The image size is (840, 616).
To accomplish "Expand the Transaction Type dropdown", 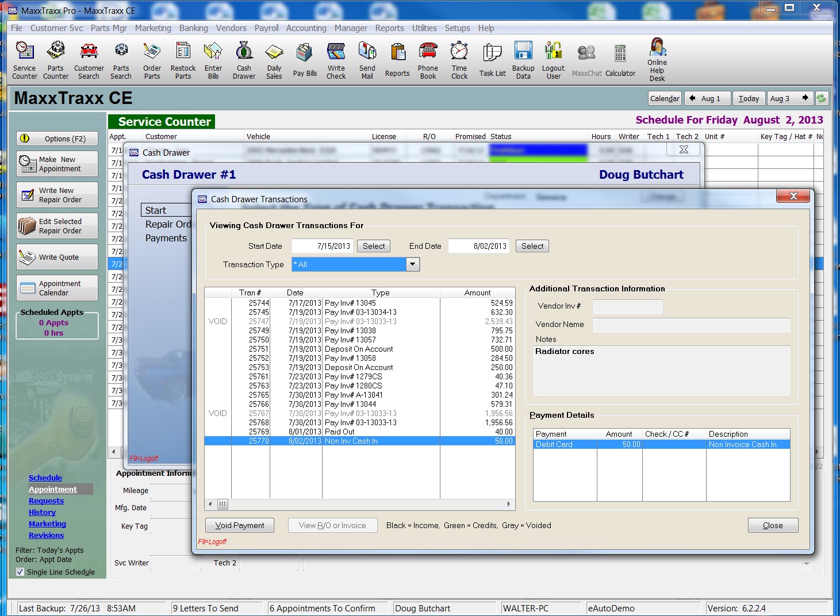I will [x=413, y=264].
